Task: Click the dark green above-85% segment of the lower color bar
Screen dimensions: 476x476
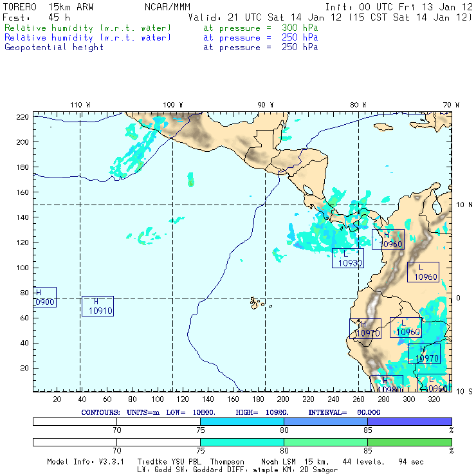Action: pos(410,442)
